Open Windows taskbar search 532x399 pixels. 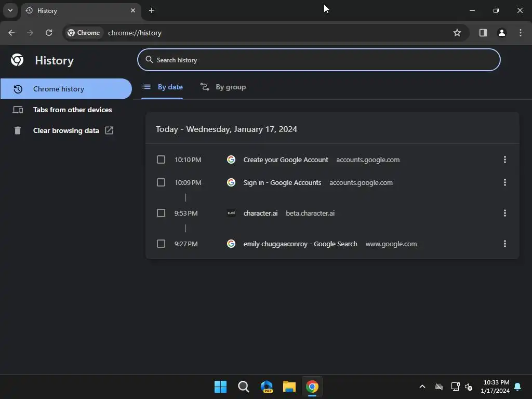point(243,387)
